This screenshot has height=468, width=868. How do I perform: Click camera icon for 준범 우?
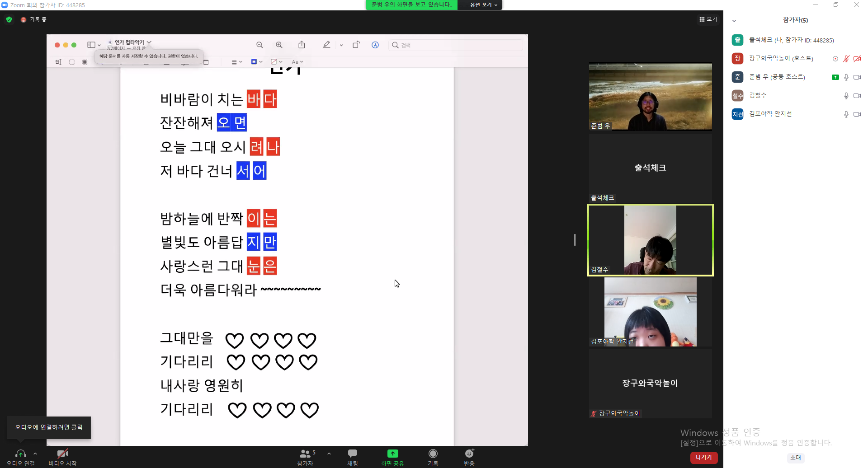click(x=857, y=77)
